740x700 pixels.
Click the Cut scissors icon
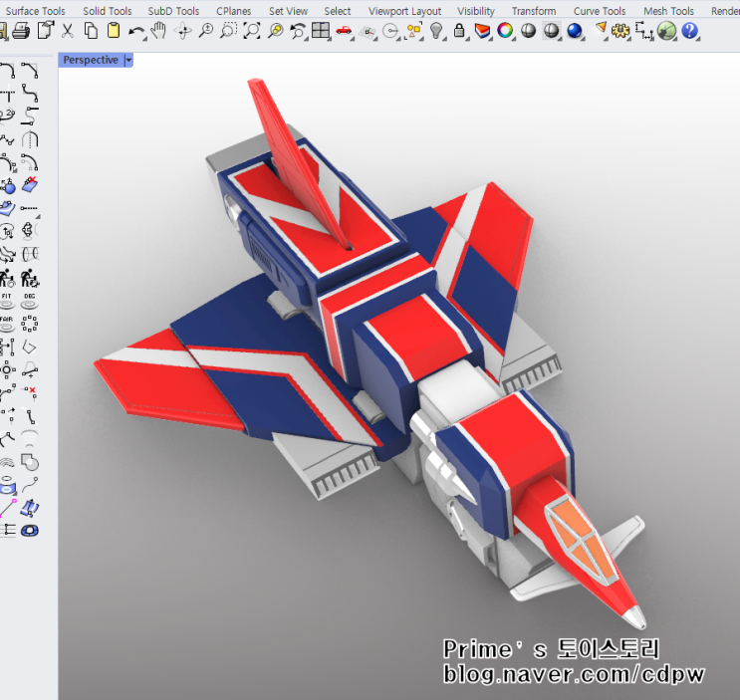68,32
